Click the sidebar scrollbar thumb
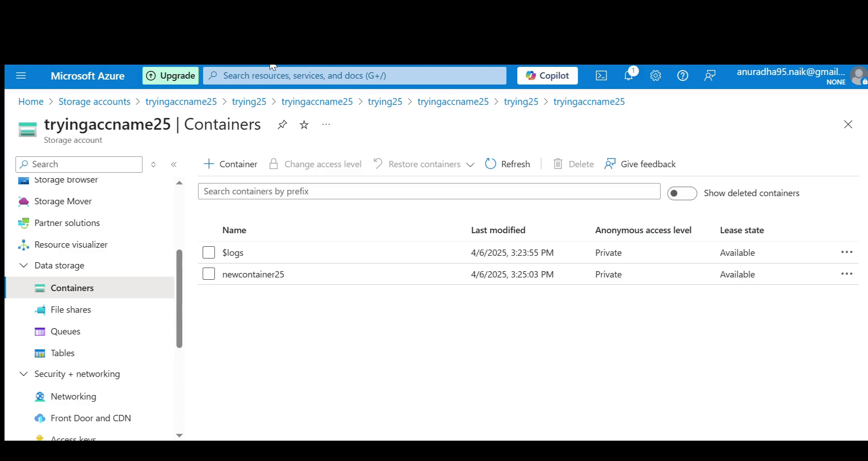The width and height of the screenshot is (868, 461). tap(179, 298)
